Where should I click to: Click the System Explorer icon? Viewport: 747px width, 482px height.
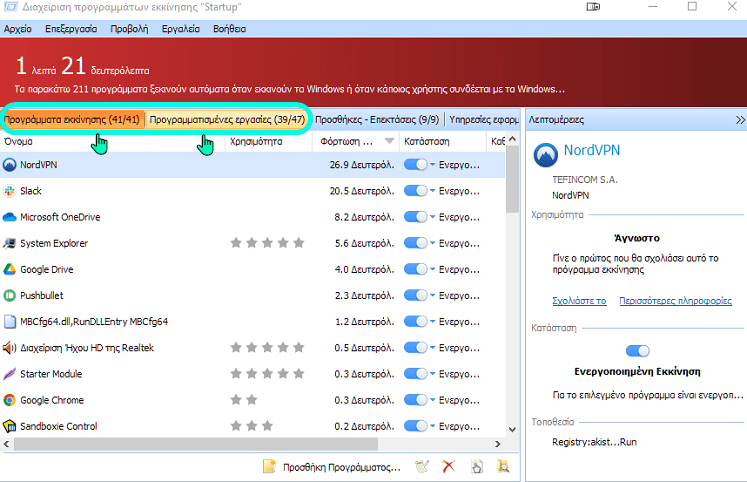click(10, 243)
